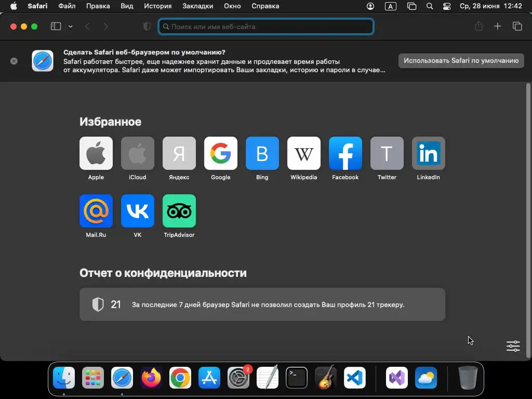This screenshot has width=532, height=399.
Task: Click the Safari icon in the Dock
Action: [x=122, y=378]
